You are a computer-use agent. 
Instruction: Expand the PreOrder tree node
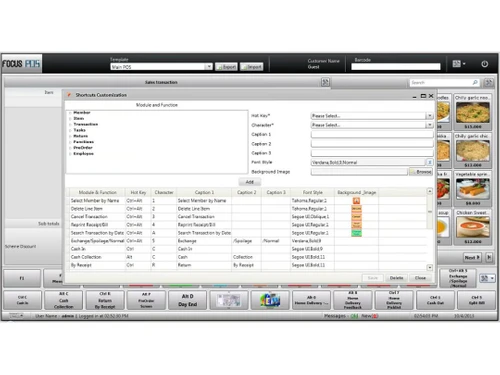(70, 148)
